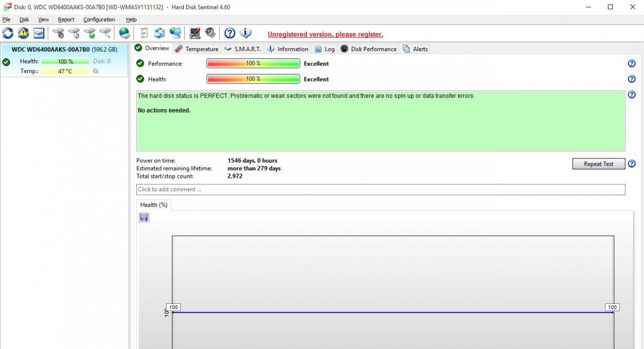Screen dimensions: 644x349
Task: Open the text report document icon
Action: tap(144, 33)
